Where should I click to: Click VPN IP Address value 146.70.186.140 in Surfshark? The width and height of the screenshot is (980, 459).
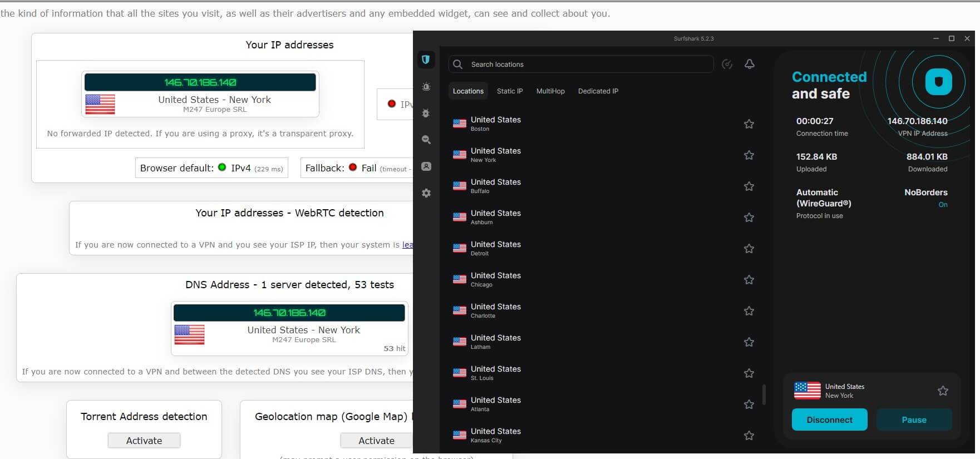point(917,121)
